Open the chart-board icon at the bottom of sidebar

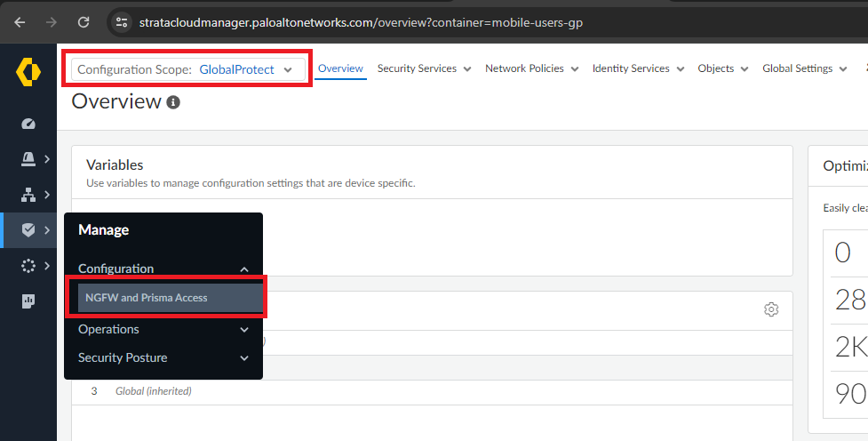point(28,301)
